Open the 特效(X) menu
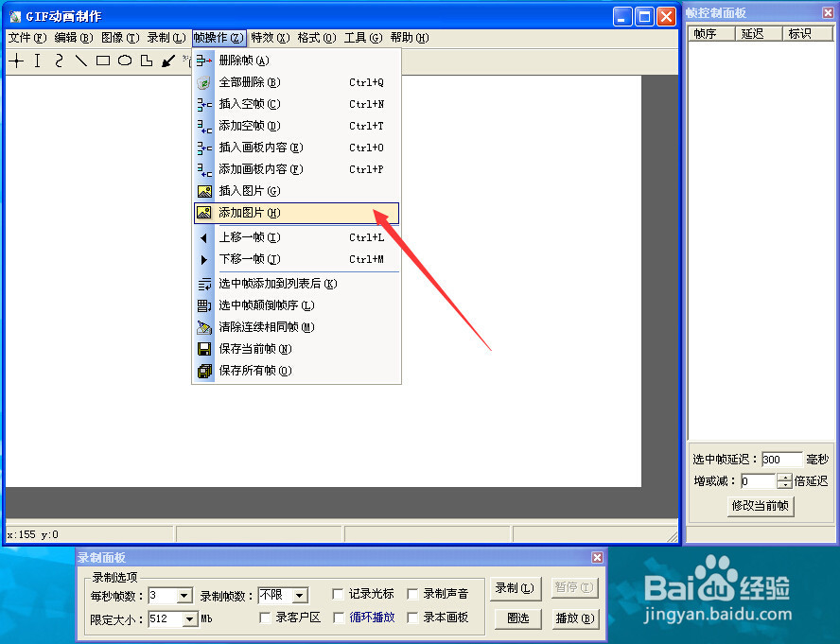This screenshot has width=840, height=644. 270,38
